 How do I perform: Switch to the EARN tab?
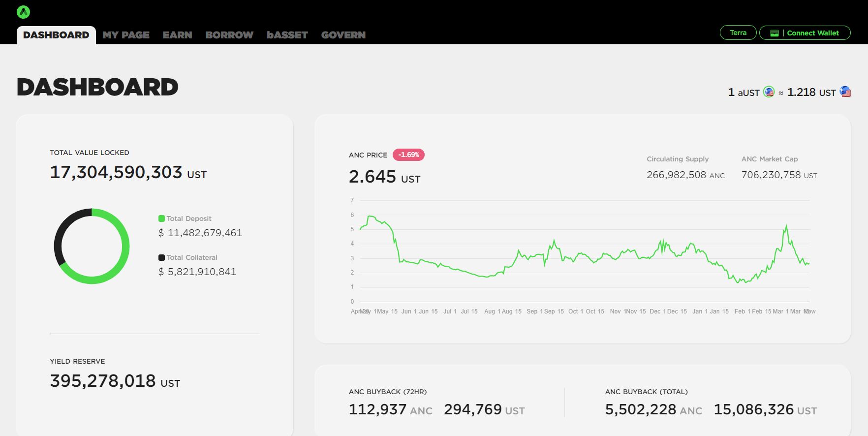pyautogui.click(x=177, y=35)
